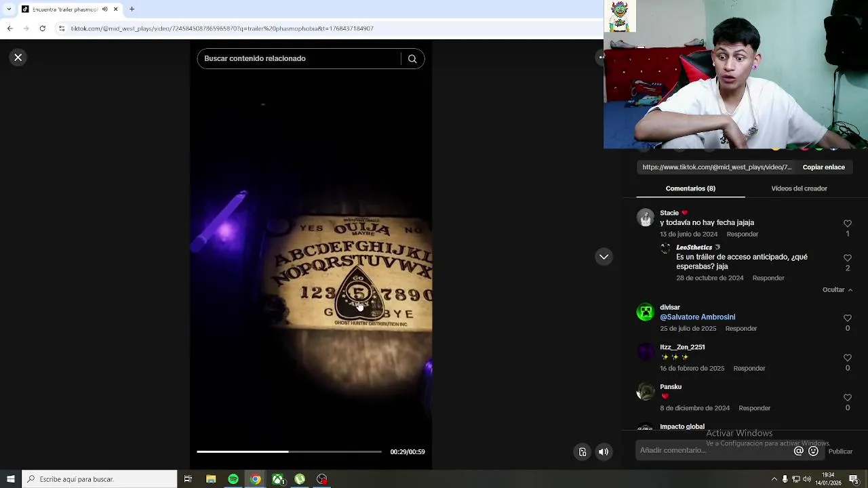Open network settings tray icon

tap(796, 479)
